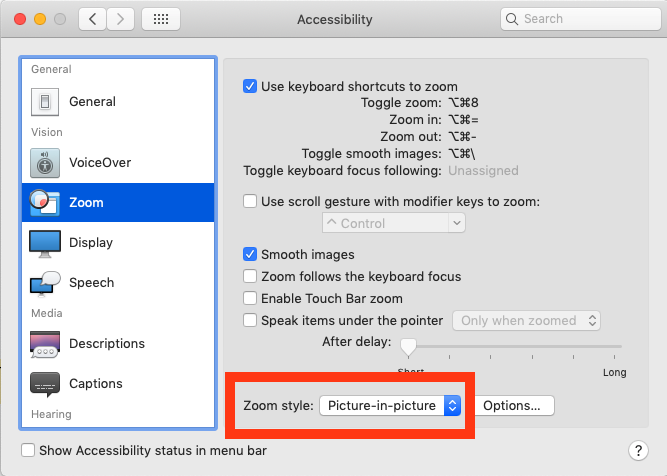Screen dimensions: 667x476
Task: Click the Options... button
Action: [512, 405]
